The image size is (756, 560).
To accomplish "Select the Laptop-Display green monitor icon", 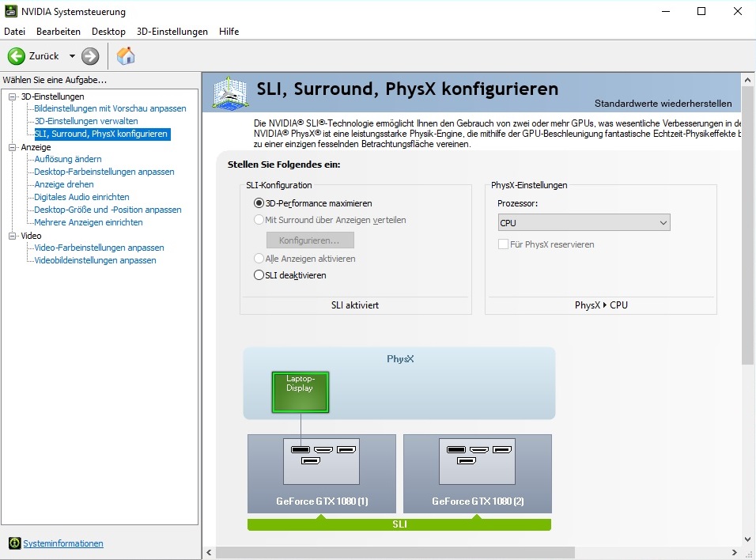I will click(x=301, y=392).
